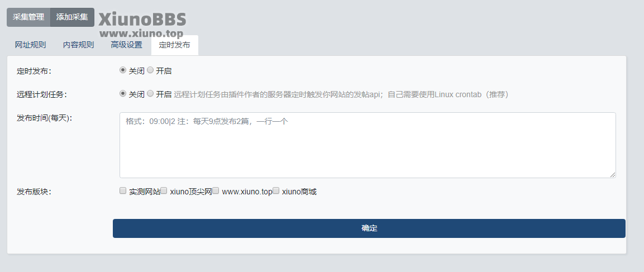
Task: Click the 发布时间(每天) label
Action: [44, 118]
